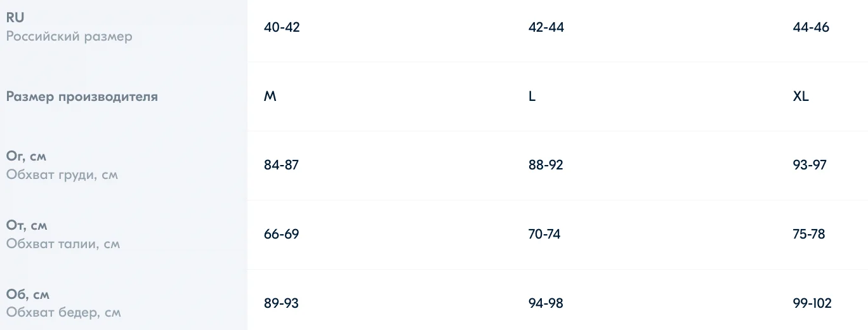868x330 pixels.
Task: Choose manufacturer size M
Action: pyautogui.click(x=270, y=96)
